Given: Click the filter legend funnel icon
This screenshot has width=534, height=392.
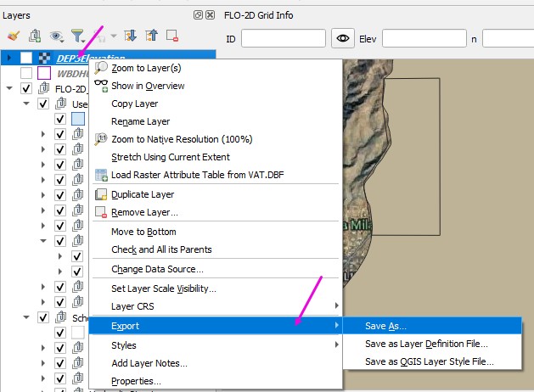Looking at the screenshot, I should [x=79, y=36].
